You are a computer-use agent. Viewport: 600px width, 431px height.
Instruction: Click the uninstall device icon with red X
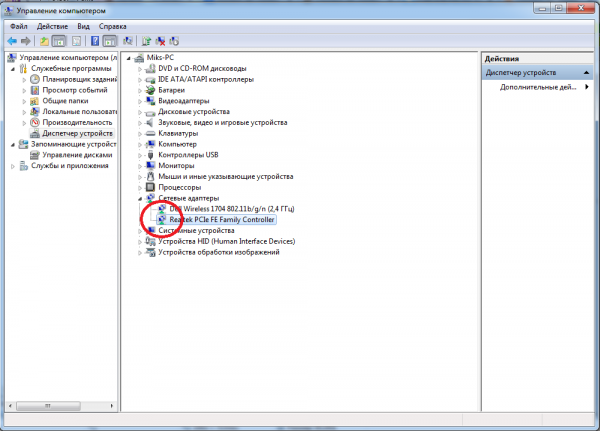point(160,41)
